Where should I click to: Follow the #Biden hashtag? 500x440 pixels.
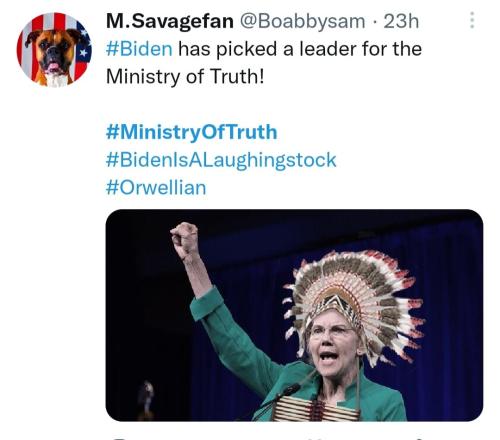(x=139, y=49)
